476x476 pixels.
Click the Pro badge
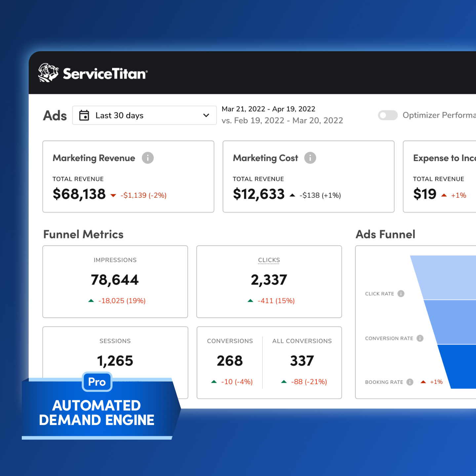97,382
